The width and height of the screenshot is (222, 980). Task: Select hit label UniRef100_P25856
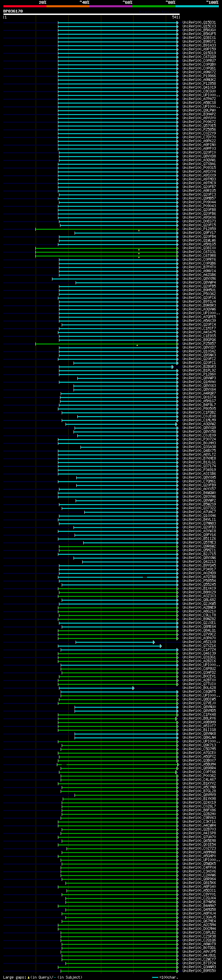(x=199, y=129)
